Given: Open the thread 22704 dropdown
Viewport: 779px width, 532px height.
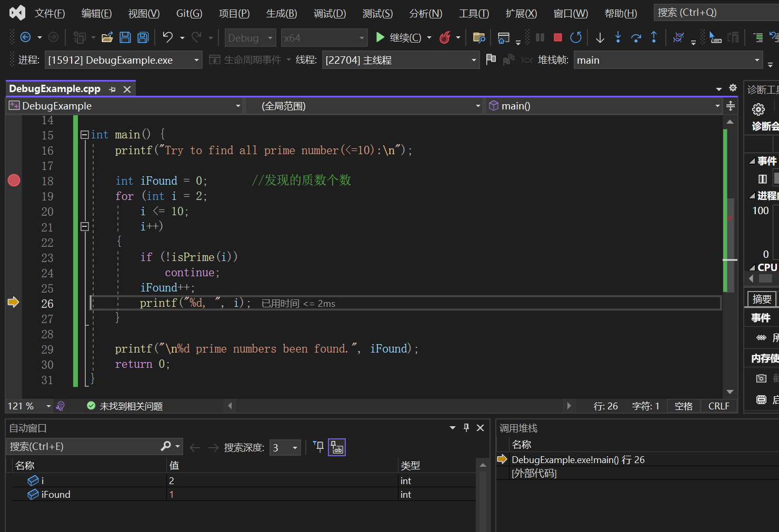Looking at the screenshot, I should [x=401, y=60].
